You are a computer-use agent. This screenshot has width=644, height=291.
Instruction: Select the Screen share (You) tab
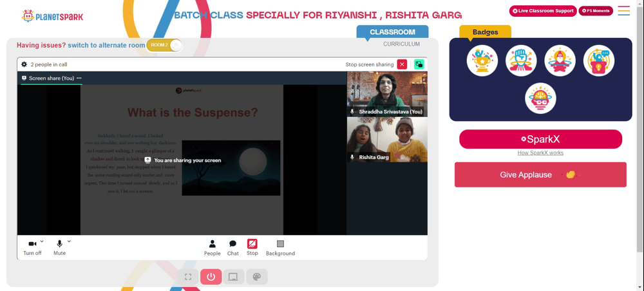pos(52,78)
